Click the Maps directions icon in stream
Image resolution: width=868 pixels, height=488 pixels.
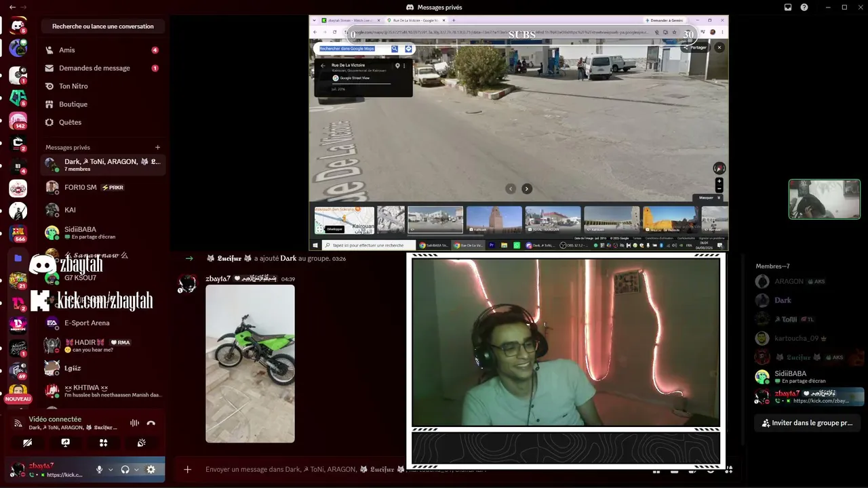408,49
